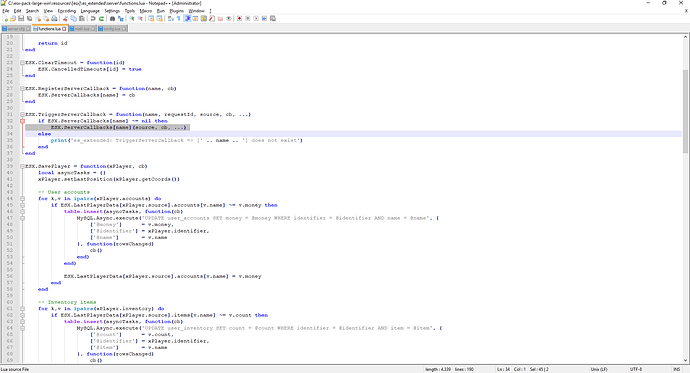Collapse the inventory for-loop fold line 61

click(x=22, y=309)
